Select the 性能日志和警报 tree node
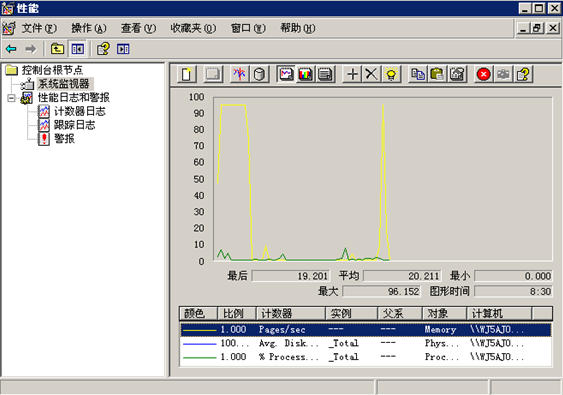Screen dimensions: 563x395 (74, 97)
